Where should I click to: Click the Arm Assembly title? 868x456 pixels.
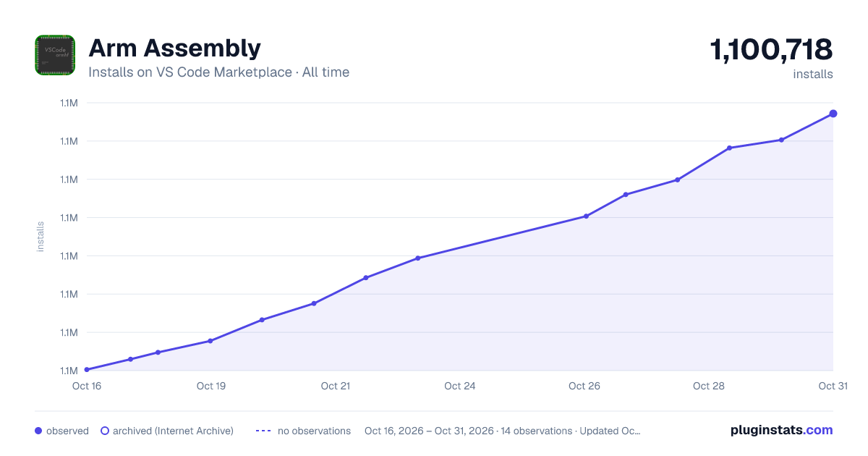click(174, 48)
